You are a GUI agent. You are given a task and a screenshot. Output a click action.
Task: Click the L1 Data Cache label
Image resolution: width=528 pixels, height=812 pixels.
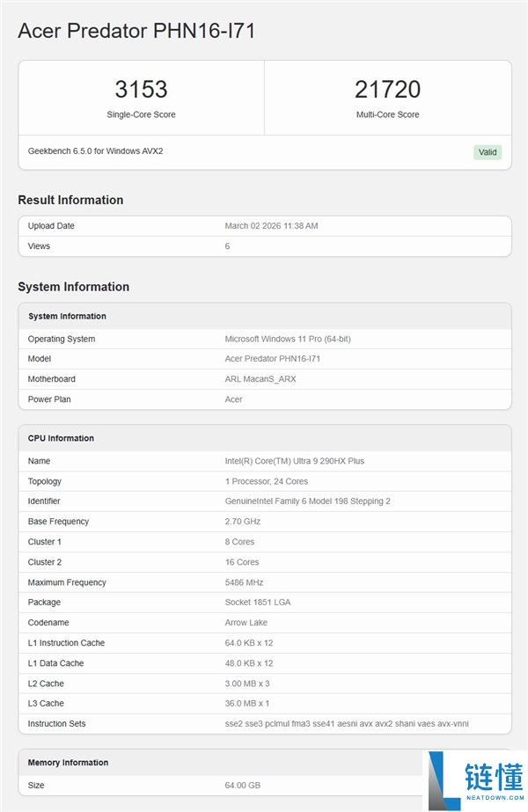tap(56, 663)
